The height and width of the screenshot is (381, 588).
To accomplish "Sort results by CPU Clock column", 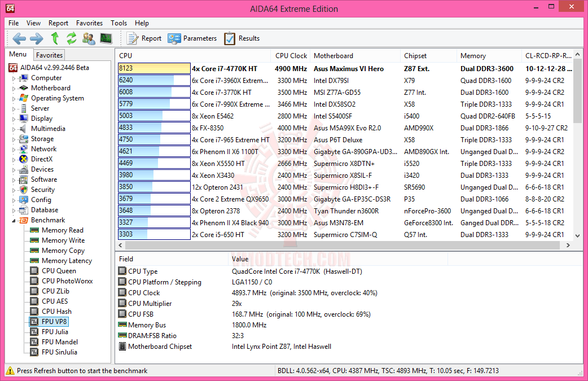I will pyautogui.click(x=291, y=55).
